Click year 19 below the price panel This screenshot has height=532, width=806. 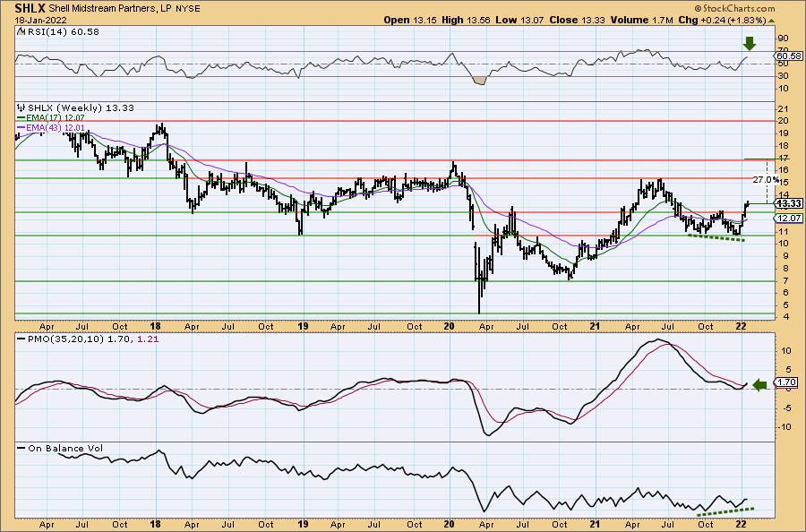[x=303, y=326]
